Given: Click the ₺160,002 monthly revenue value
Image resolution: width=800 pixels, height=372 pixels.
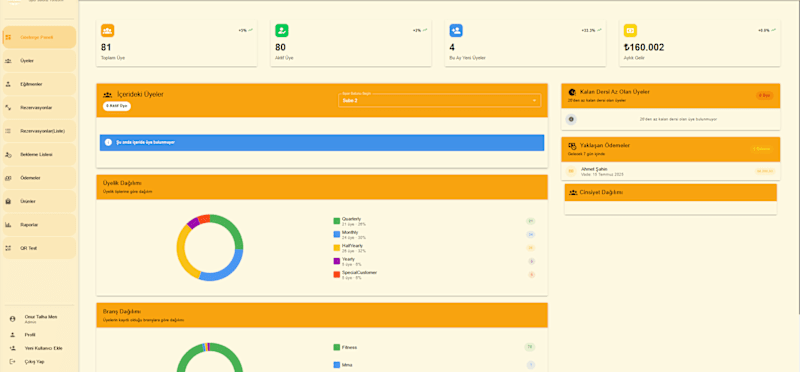Looking at the screenshot, I should point(644,47).
